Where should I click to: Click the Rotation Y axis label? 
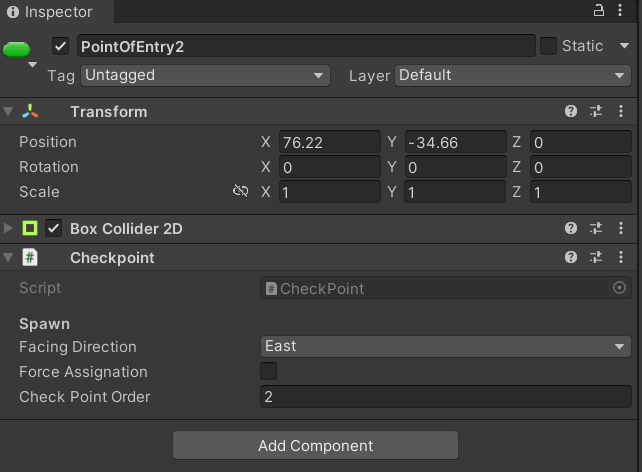coord(392,167)
